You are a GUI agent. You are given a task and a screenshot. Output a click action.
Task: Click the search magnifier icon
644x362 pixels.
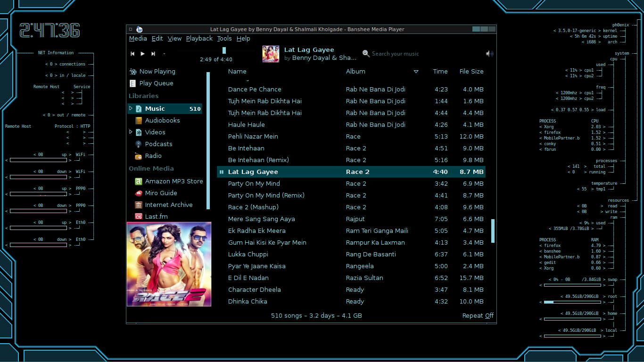(366, 54)
